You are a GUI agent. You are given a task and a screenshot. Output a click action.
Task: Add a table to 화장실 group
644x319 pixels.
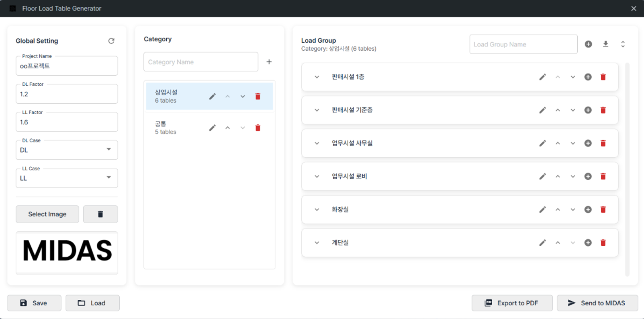[588, 210]
